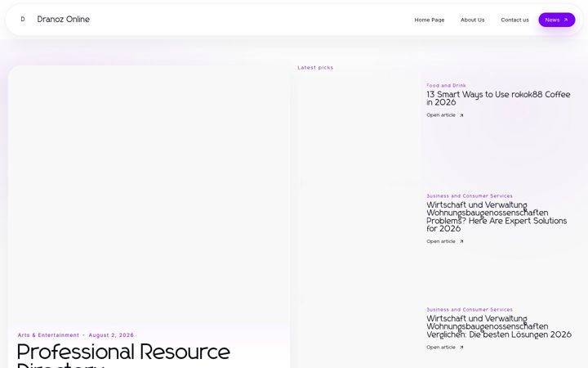Click arrow icon beside rokok88 Coffee Open article

tap(461, 115)
